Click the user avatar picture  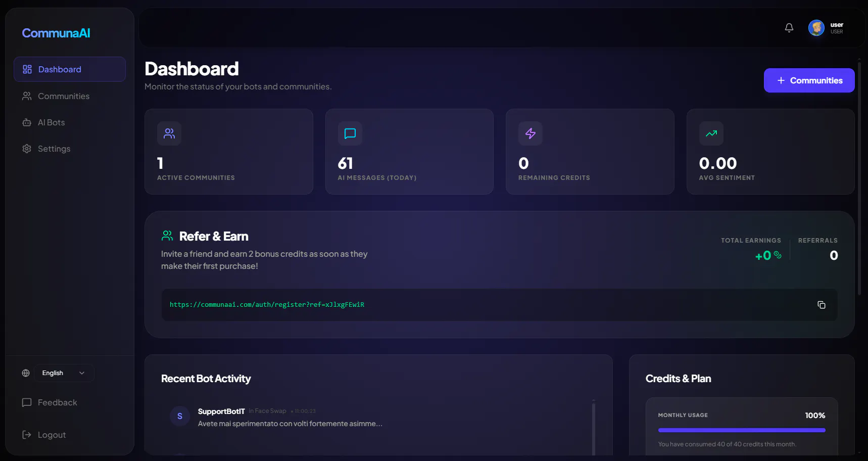(x=816, y=28)
